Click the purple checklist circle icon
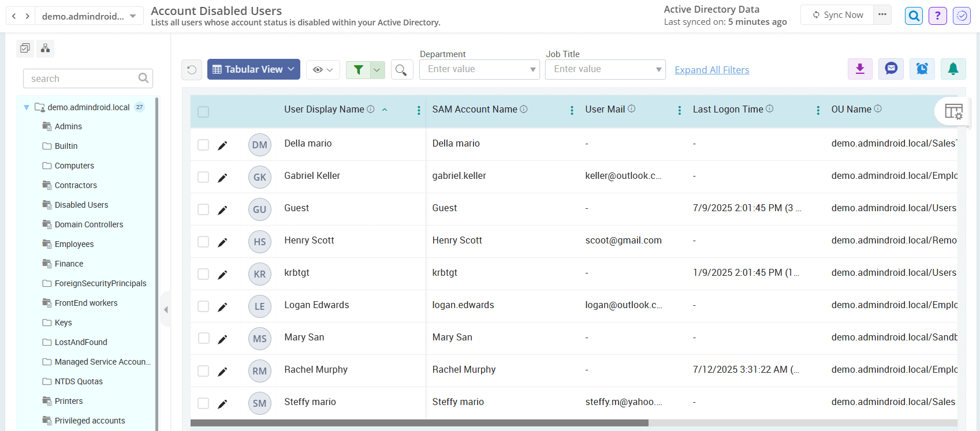 (x=962, y=16)
